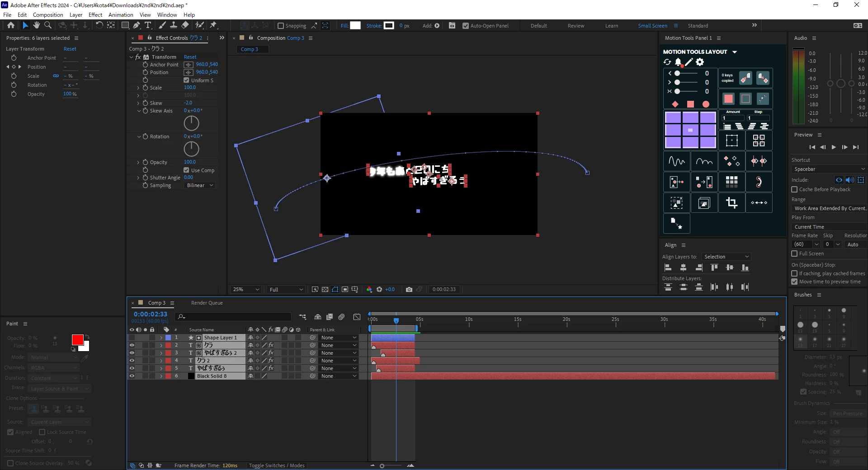Jump to first frame in Preview
This screenshot has width=868, height=470.
pyautogui.click(x=812, y=147)
